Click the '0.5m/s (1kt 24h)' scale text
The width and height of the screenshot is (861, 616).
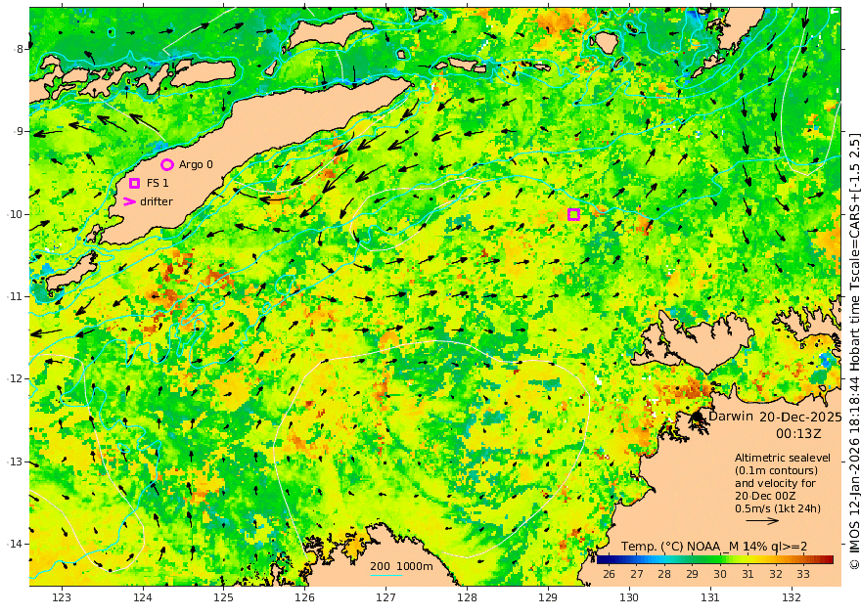778,508
